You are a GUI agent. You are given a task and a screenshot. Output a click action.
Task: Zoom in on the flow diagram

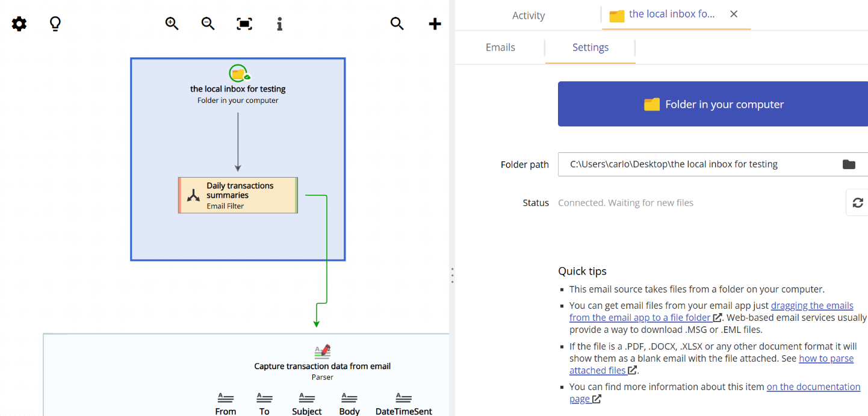172,23
